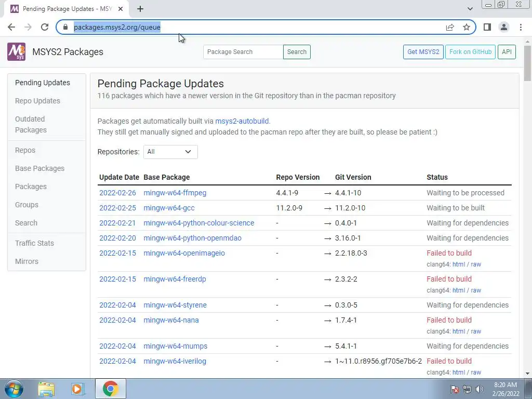Open html build log for openimageio
Viewport: 532px width, 399px height.
point(459,264)
